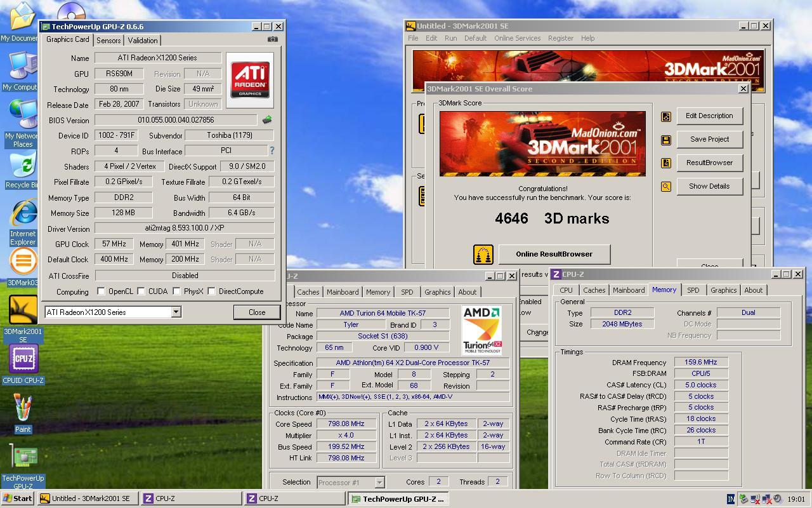Open the Online Services menu
Screen dimensions: 812x508
click(x=518, y=38)
